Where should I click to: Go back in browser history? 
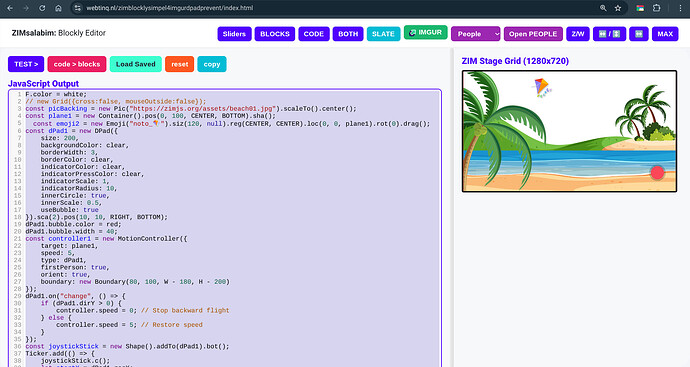tap(10, 8)
